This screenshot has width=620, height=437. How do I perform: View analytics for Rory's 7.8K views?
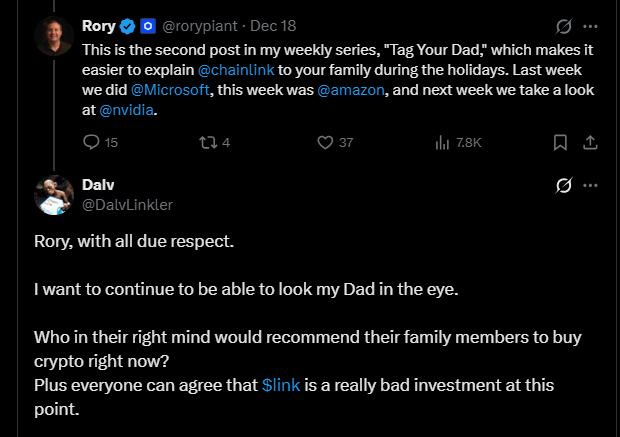(x=442, y=142)
